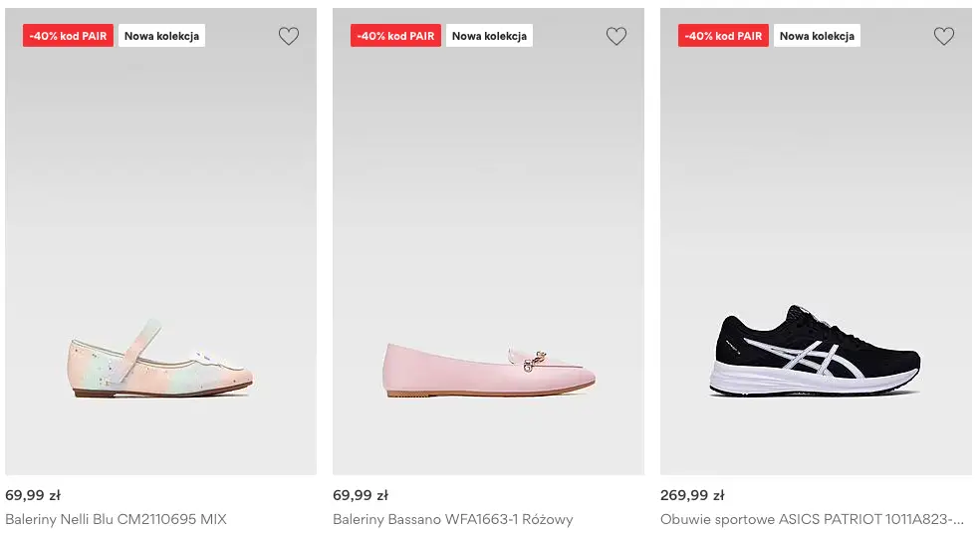The height and width of the screenshot is (535, 980).
Task: Click the 69,99 zł price under Nelli Blu
Action: coord(33,495)
